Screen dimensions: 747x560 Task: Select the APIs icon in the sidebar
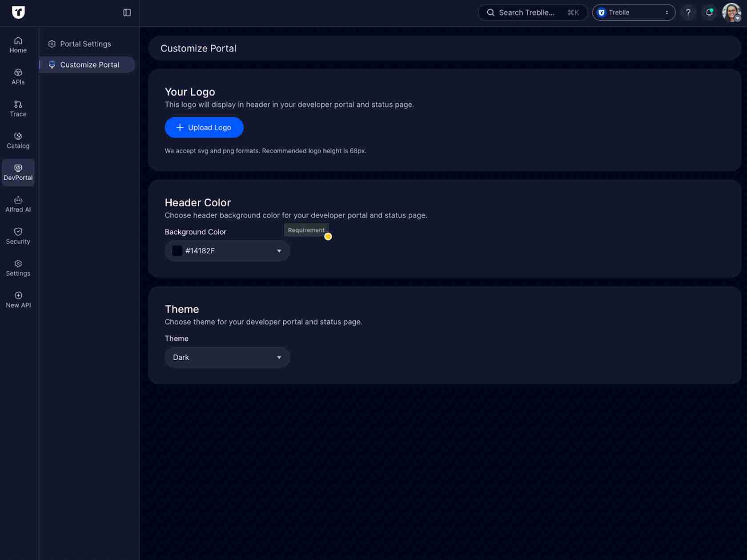click(x=18, y=76)
